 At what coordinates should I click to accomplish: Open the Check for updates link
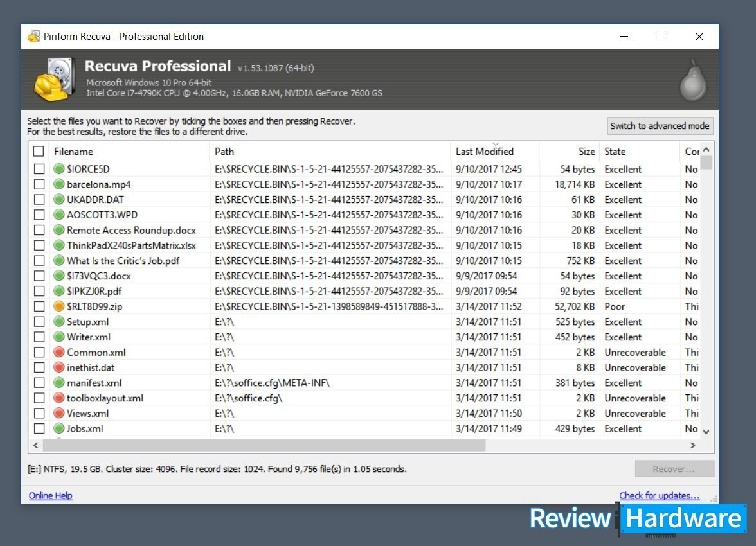point(659,495)
